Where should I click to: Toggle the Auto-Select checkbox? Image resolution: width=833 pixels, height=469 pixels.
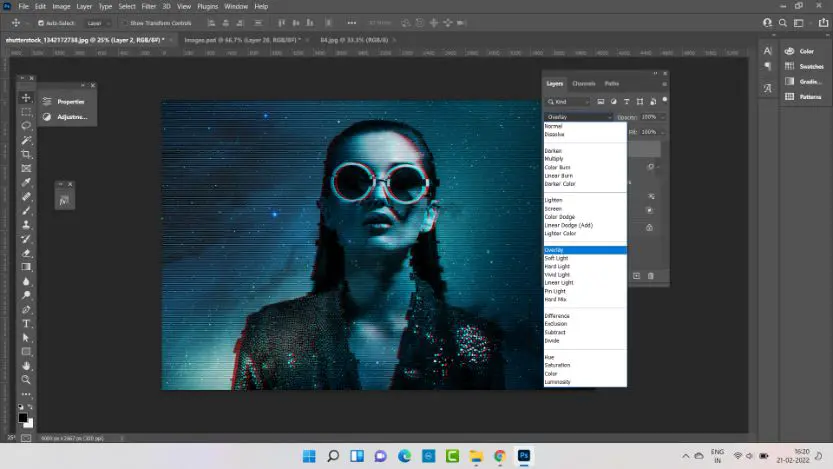(x=40, y=22)
